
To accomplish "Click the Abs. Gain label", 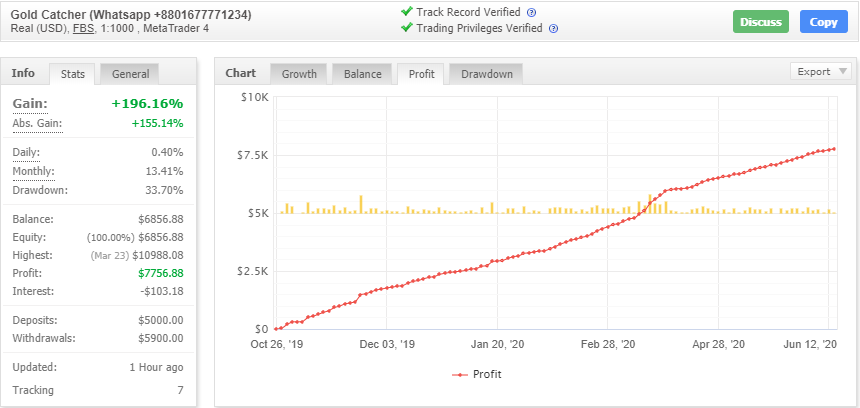I will (37, 123).
